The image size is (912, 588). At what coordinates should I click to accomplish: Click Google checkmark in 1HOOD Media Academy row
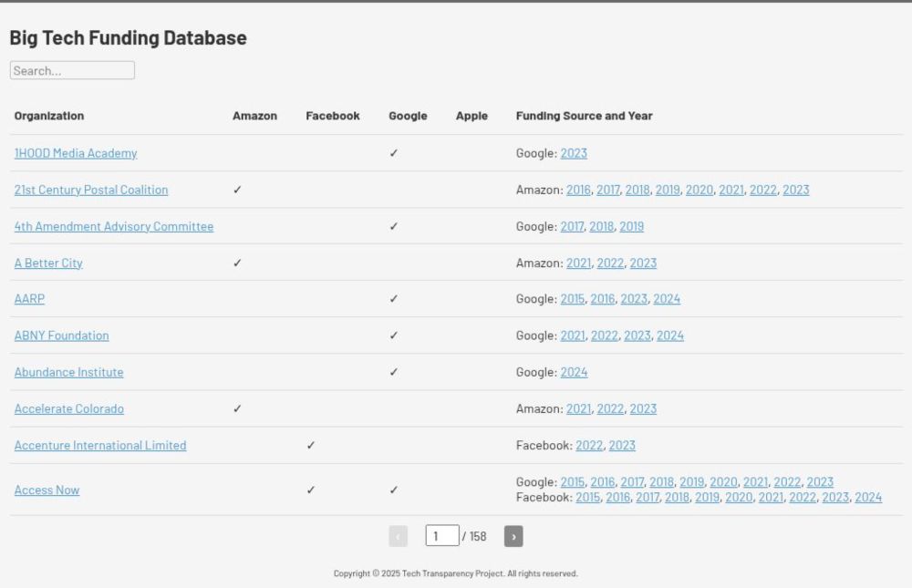coord(394,153)
